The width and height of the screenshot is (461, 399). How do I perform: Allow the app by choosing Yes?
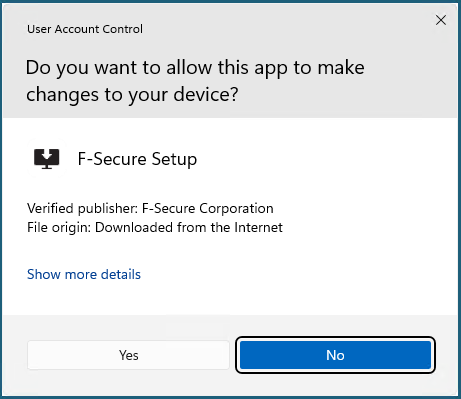pyautogui.click(x=128, y=355)
